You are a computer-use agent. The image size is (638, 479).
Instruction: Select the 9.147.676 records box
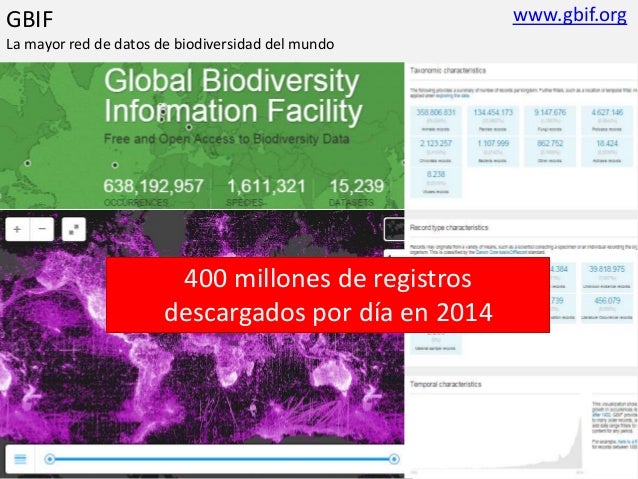pos(550,120)
